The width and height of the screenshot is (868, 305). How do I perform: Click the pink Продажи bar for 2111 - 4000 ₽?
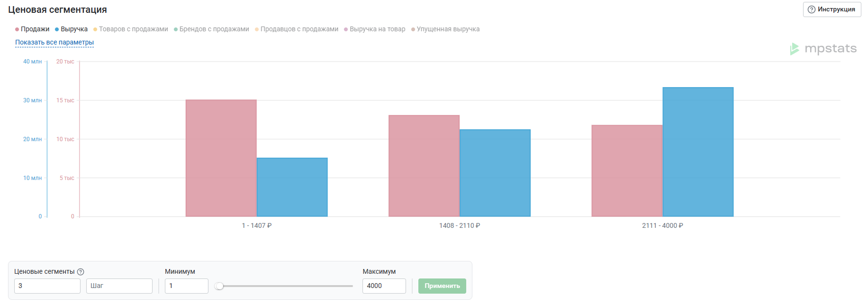[627, 171]
